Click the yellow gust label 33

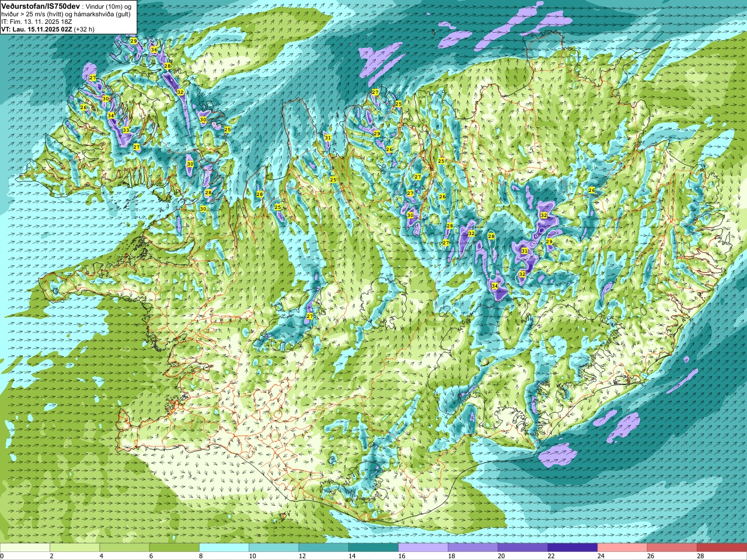[126, 129]
